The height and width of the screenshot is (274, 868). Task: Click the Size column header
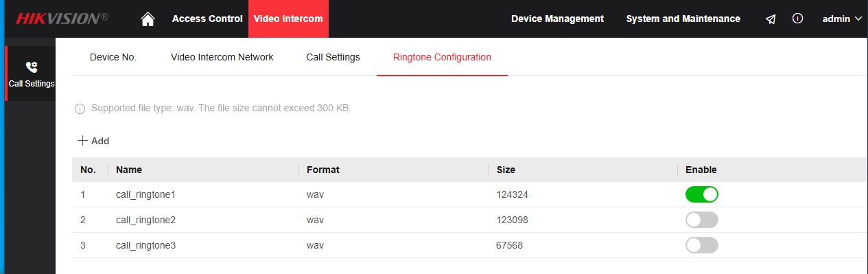pos(506,170)
